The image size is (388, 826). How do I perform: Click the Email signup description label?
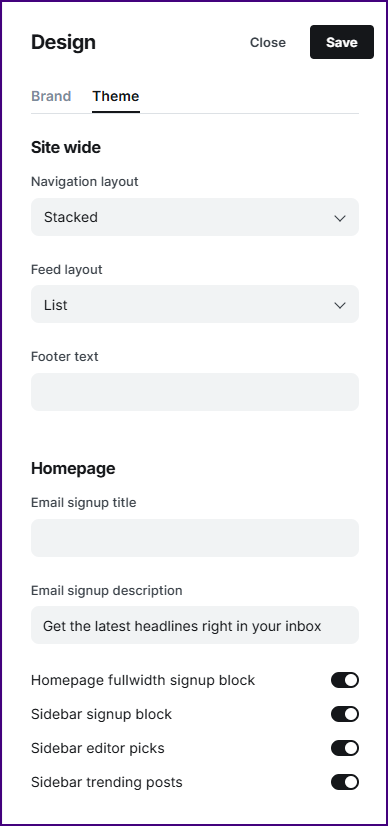coord(107,591)
